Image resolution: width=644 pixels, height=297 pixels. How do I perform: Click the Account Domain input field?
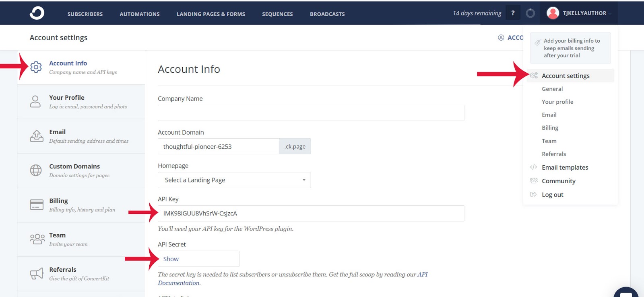pos(218,146)
